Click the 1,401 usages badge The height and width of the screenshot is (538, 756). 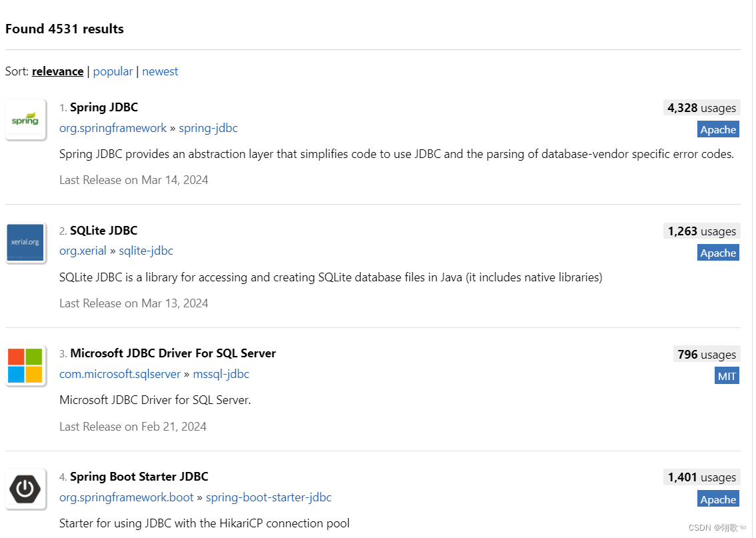[701, 477]
